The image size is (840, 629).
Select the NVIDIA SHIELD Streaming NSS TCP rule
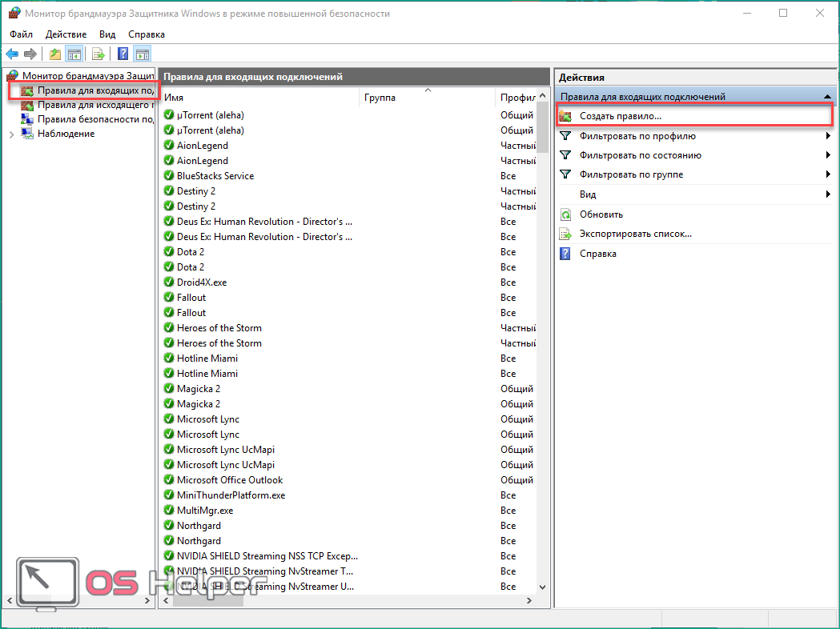(x=349, y=555)
